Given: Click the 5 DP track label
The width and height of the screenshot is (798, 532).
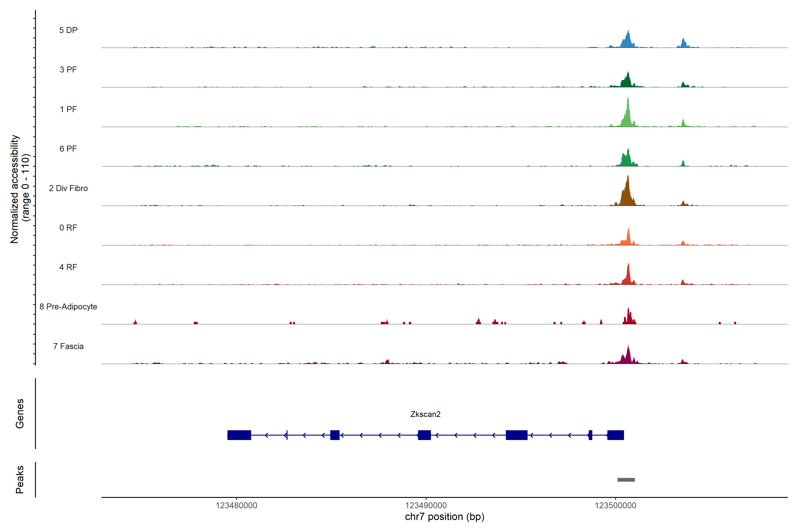Looking at the screenshot, I should tap(68, 30).
